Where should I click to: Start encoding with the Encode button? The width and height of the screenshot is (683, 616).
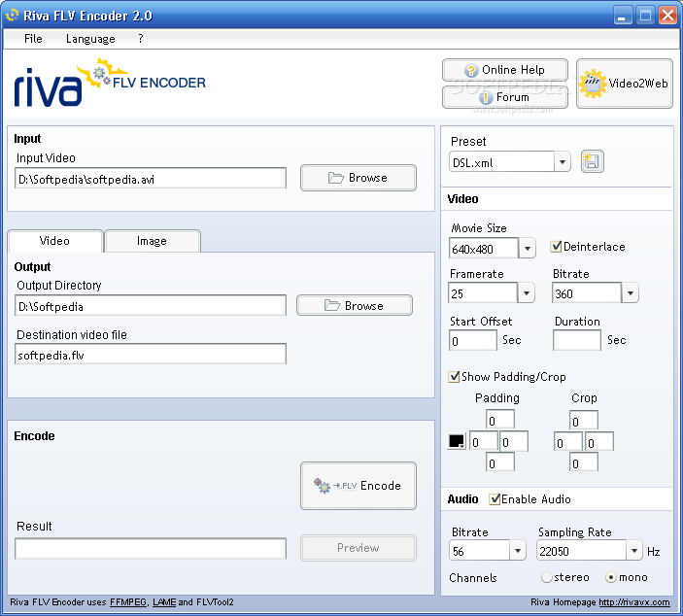tap(359, 486)
